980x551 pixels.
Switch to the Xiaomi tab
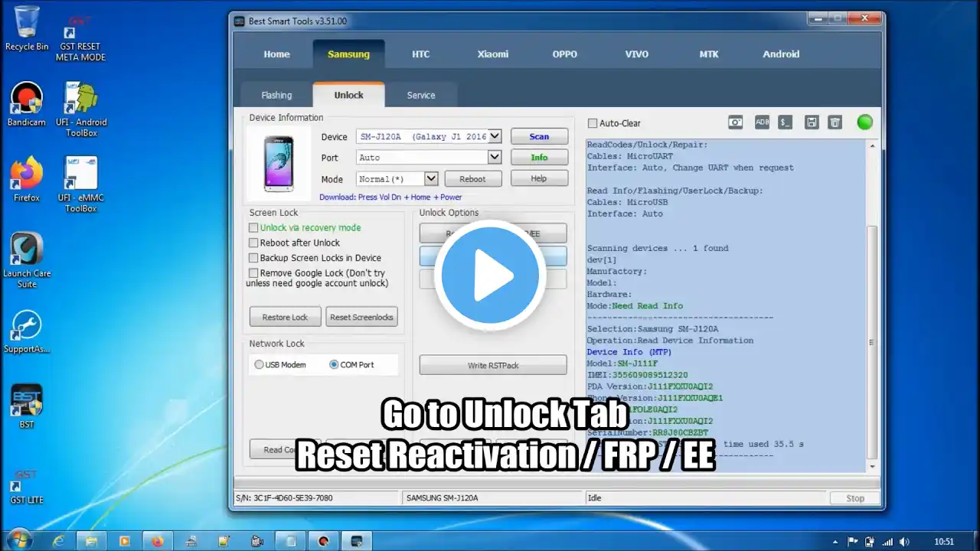[492, 54]
